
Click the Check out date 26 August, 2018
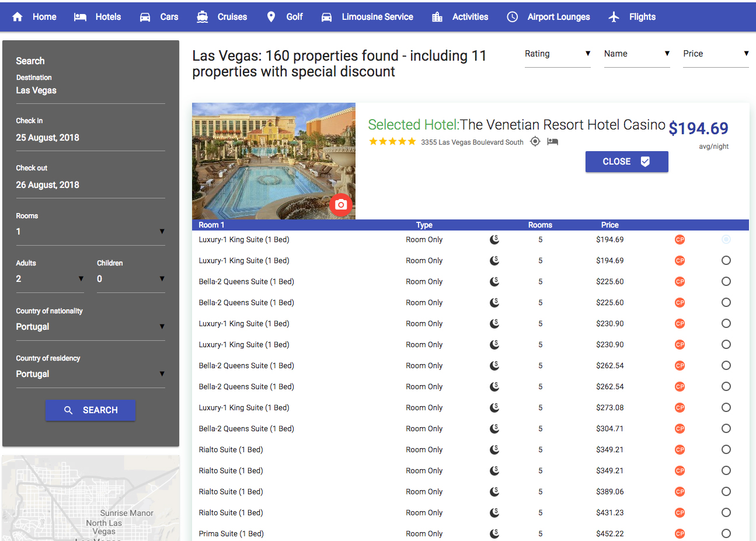coord(90,185)
